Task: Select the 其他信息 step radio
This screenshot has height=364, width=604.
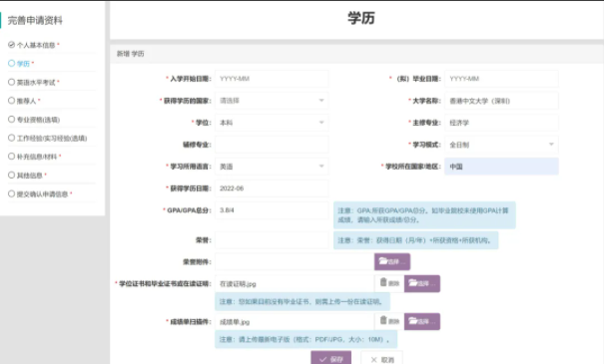Action: (12, 176)
